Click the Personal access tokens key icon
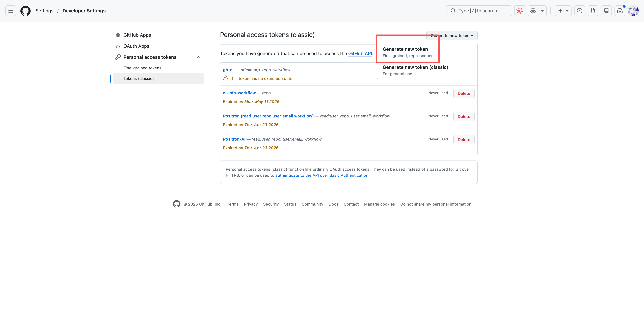Viewport: 644px width, 321px height. (x=118, y=57)
